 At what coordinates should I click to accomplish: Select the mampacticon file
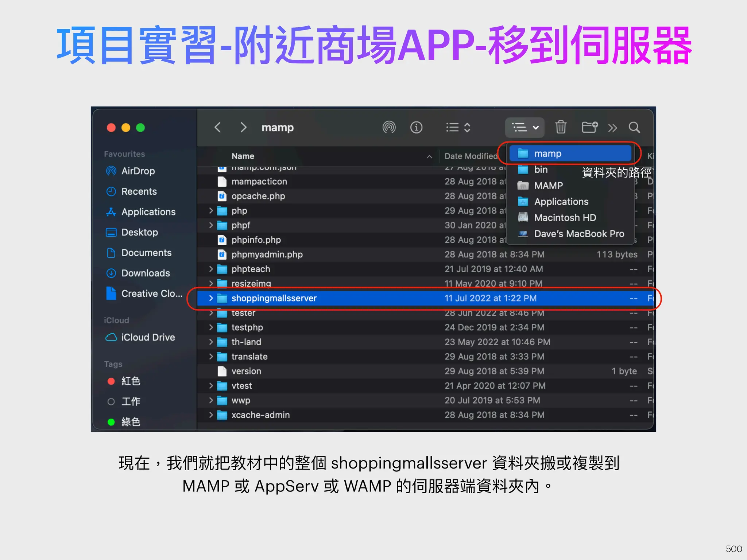pyautogui.click(x=425, y=181)
